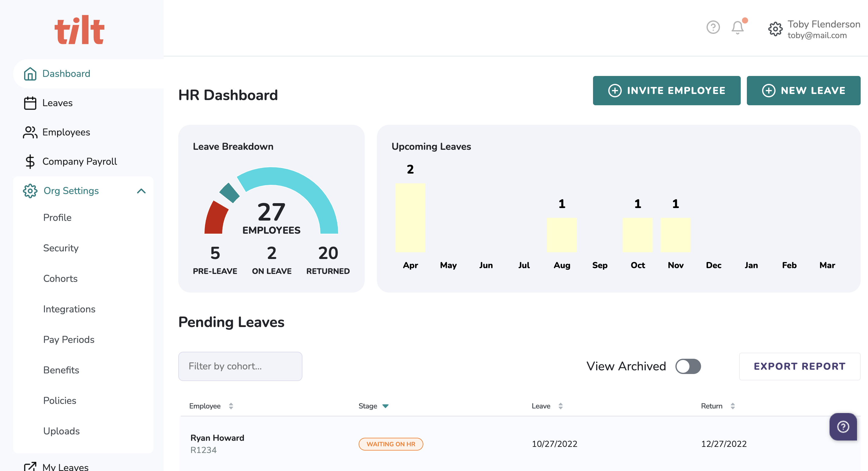Collapse the Org Settings section chevron
The height and width of the screenshot is (471, 868).
click(x=141, y=191)
